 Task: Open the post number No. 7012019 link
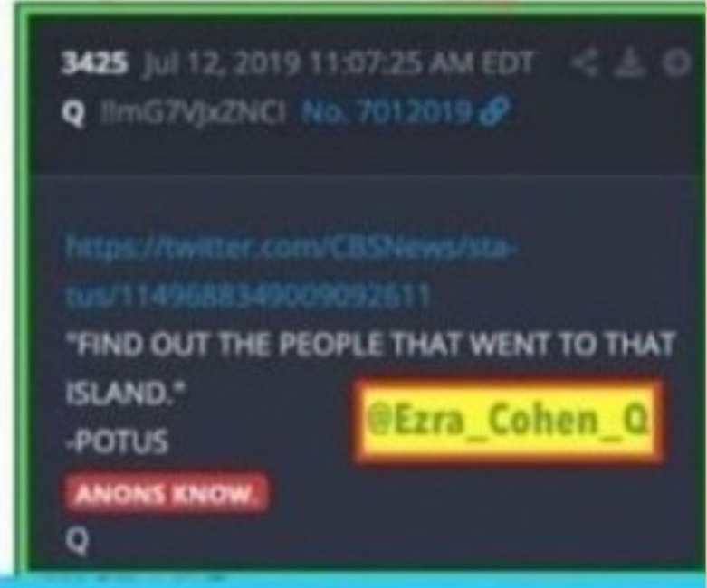click(387, 111)
